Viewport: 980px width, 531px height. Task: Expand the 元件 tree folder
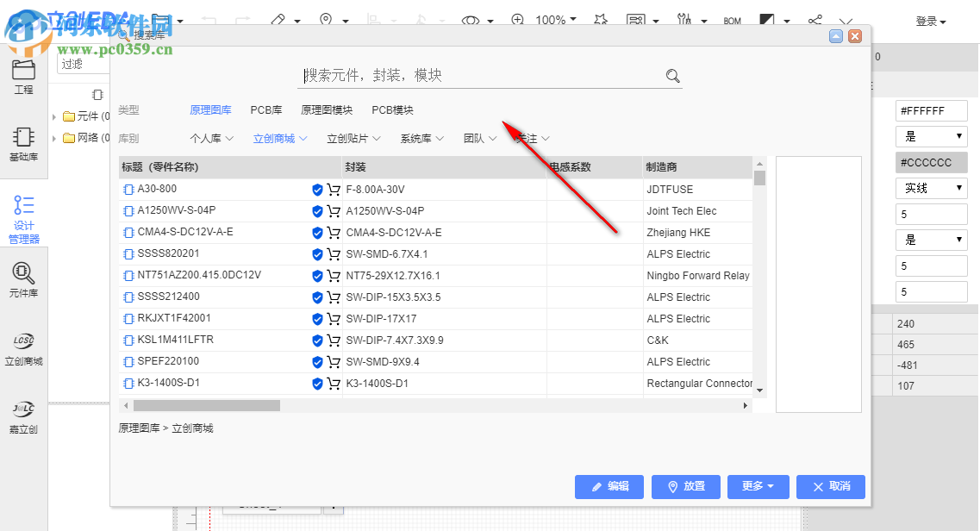[x=54, y=117]
